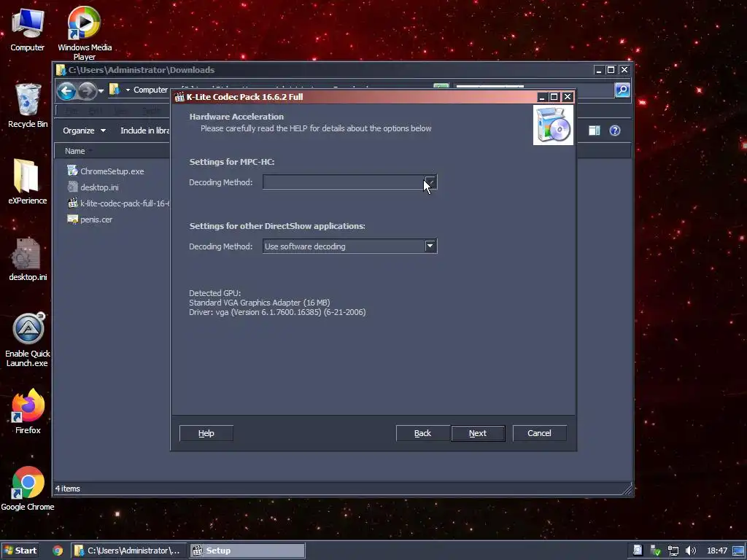The height and width of the screenshot is (560, 747).
Task: Switch to the Downloads folder taskbar button
Action: pos(128,551)
